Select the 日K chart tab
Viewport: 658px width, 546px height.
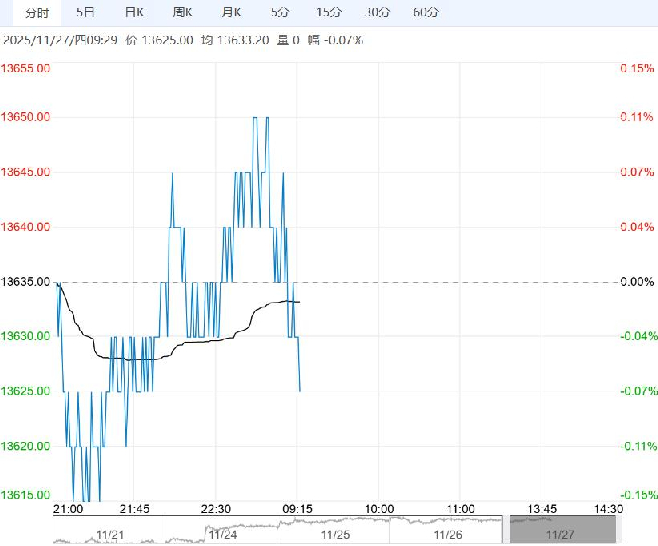pos(134,12)
